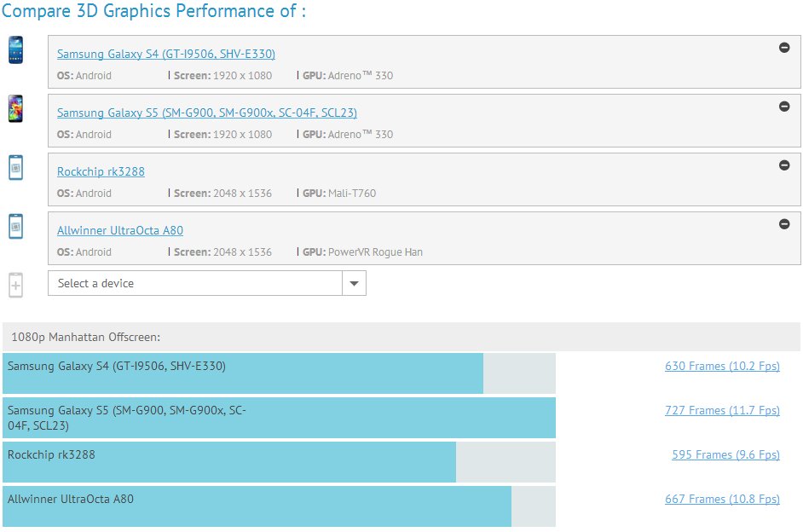Open the Allwinner UltraOcta A80 device link
Image resolution: width=803 pixels, height=532 pixels.
point(120,230)
